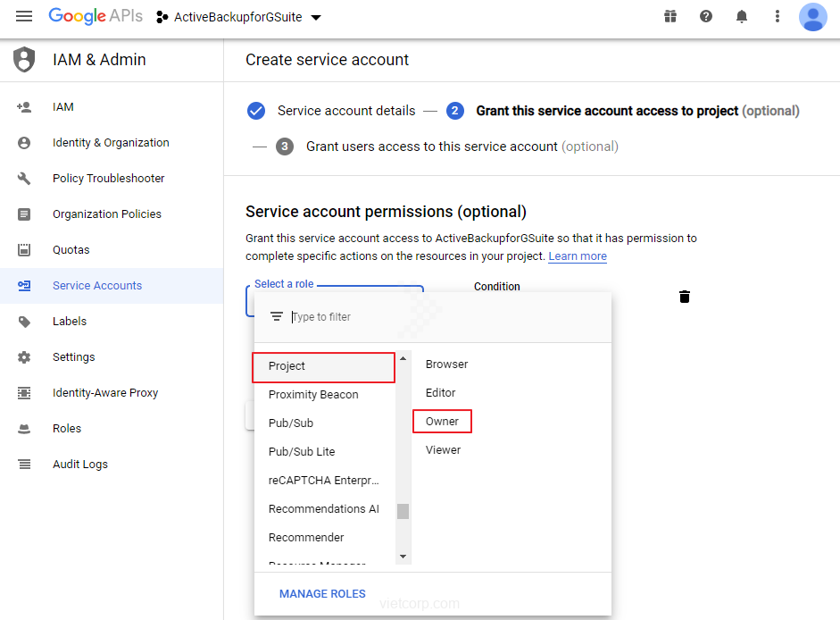The height and width of the screenshot is (620, 840).
Task: Click the MANAGE ROLES button
Action: (322, 594)
